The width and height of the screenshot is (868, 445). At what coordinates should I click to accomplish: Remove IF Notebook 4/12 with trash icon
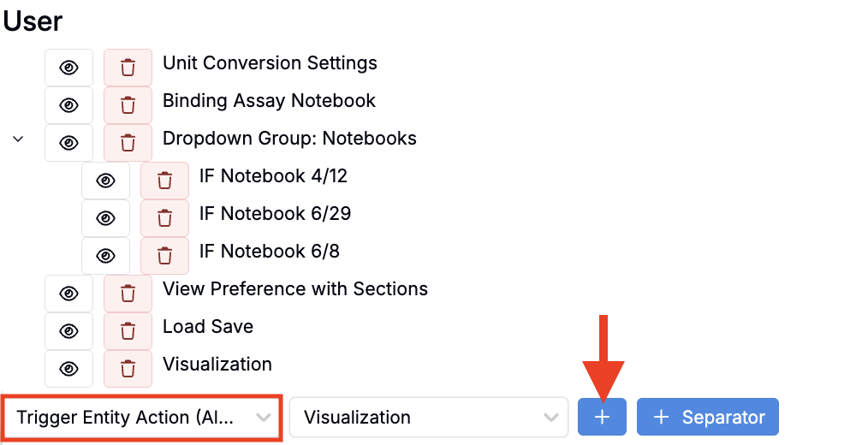tap(164, 181)
